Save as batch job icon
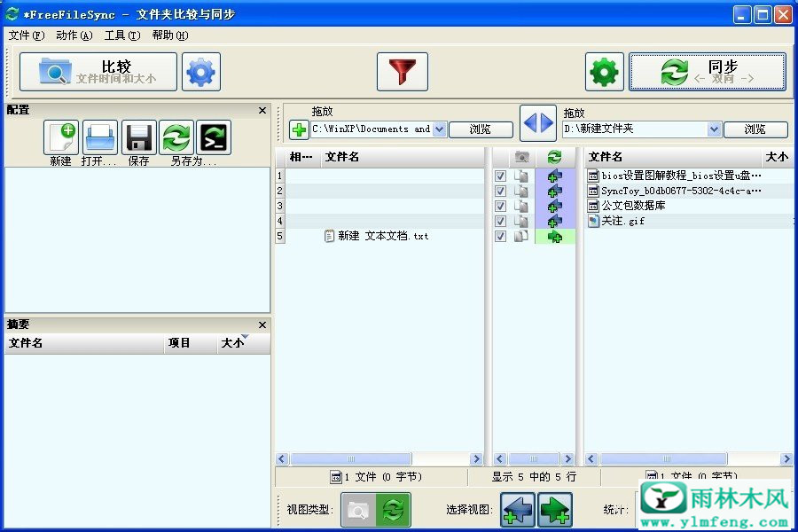798x532 pixels. coord(214,137)
